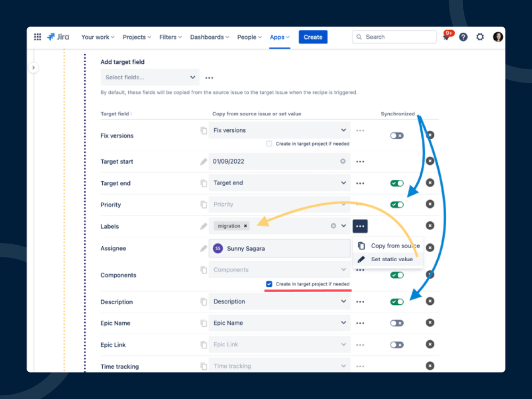Uncheck Create in target project under Components
This screenshot has height=399, width=532.
click(x=269, y=284)
